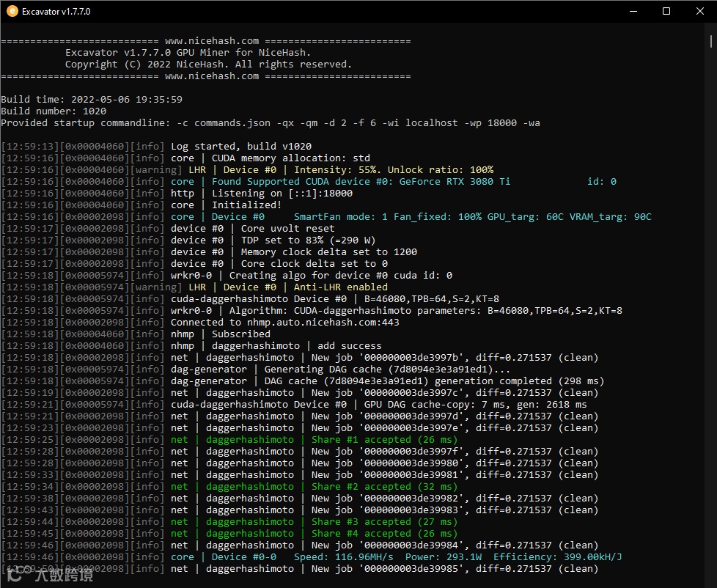Click New job '000000003de3997b' line
This screenshot has width=717, height=588.
pos(300,358)
